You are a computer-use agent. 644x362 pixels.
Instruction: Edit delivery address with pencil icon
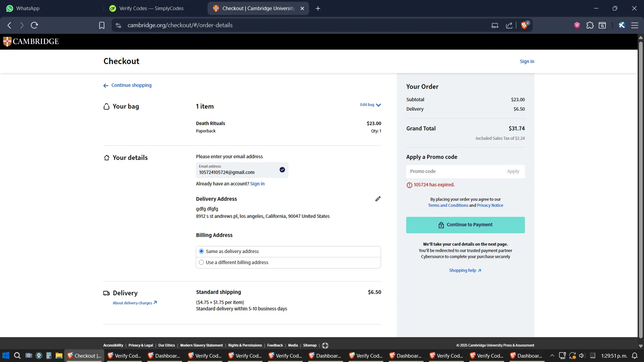pos(378,199)
